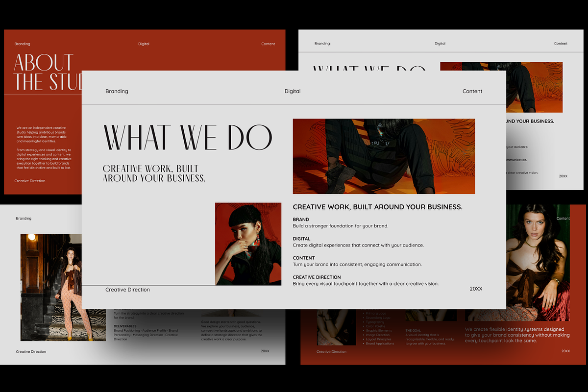Click the "BRAND" heading on the front slide
588x392 pixels.
[x=301, y=220]
